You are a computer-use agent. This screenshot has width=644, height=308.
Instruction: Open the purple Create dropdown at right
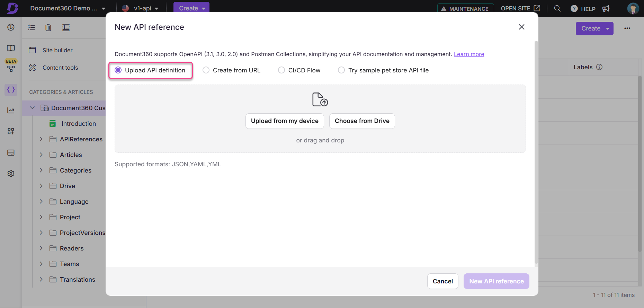(594, 28)
